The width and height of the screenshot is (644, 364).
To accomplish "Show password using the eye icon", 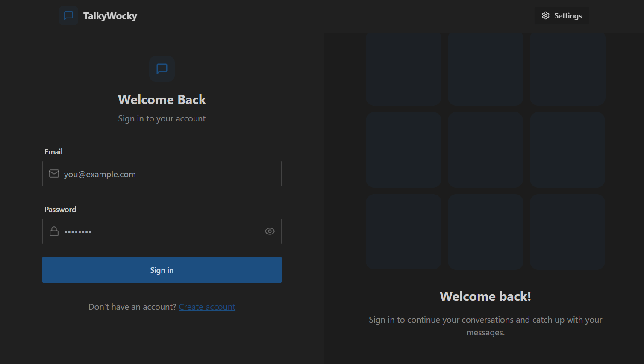I will [270, 231].
